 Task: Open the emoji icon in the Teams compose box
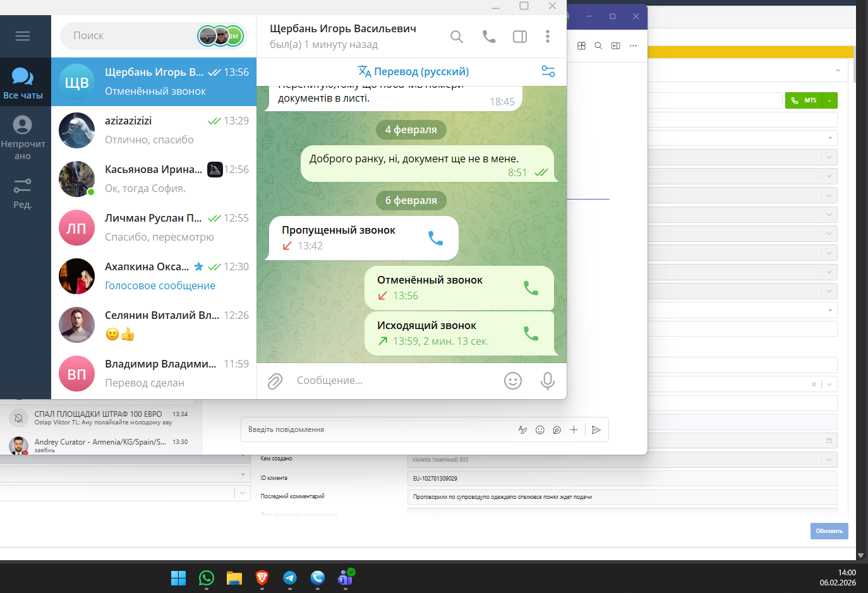540,429
